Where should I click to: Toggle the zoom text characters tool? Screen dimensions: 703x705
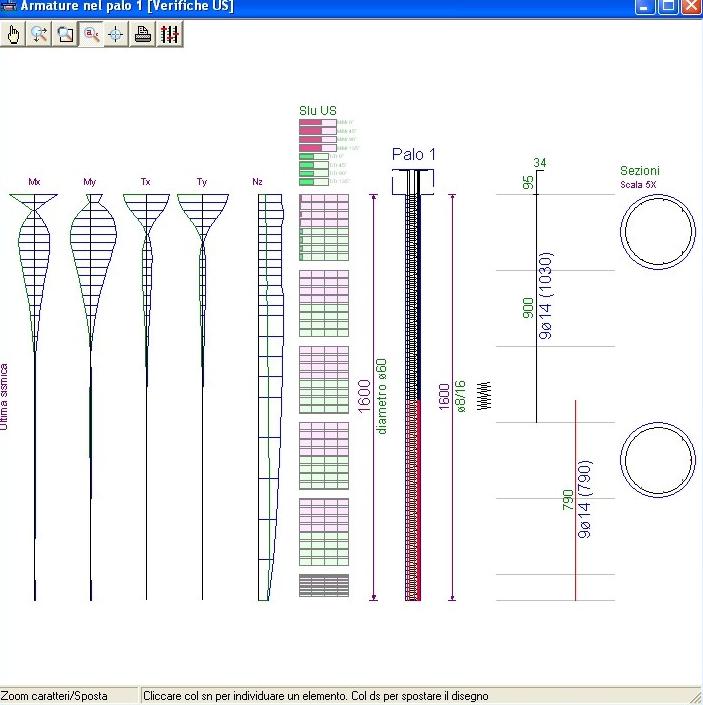click(91, 34)
